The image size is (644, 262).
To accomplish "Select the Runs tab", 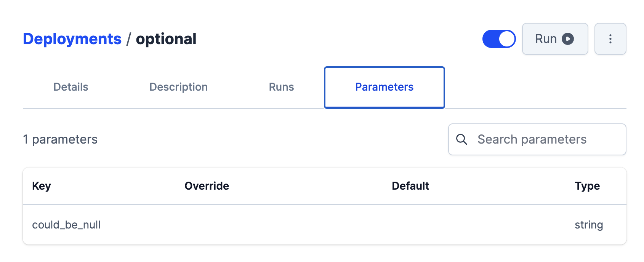I will coord(281,87).
